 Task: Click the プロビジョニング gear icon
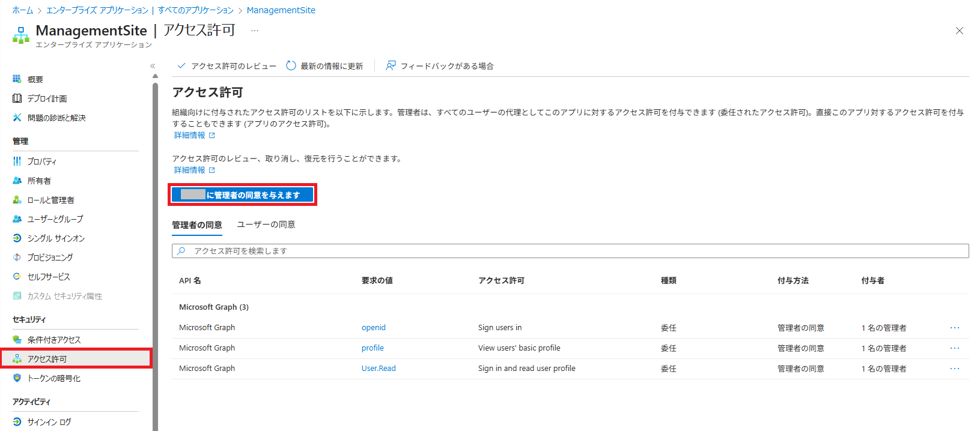(x=17, y=258)
